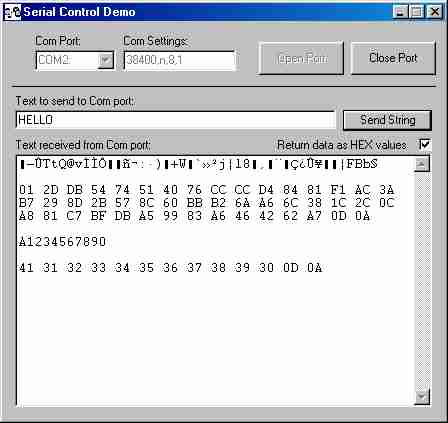
Task: Click the hex line starting with 01 2D DB
Action: tap(206, 190)
